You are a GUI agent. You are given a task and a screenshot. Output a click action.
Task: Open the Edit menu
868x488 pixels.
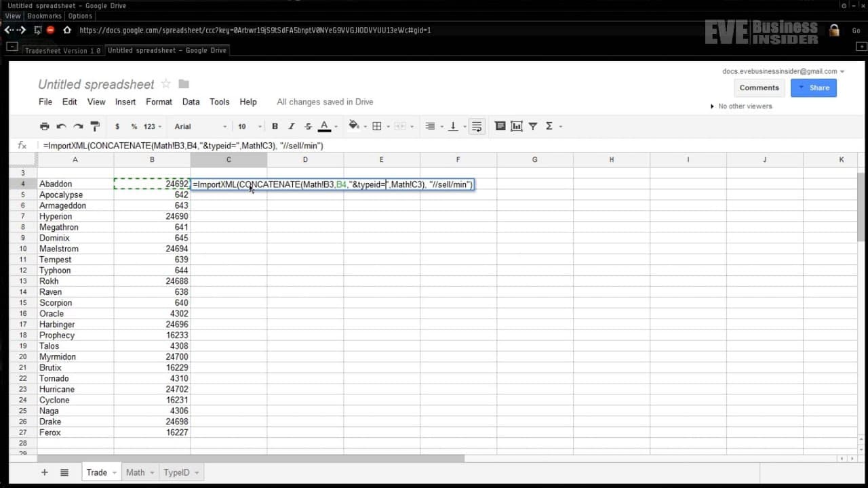(x=70, y=102)
